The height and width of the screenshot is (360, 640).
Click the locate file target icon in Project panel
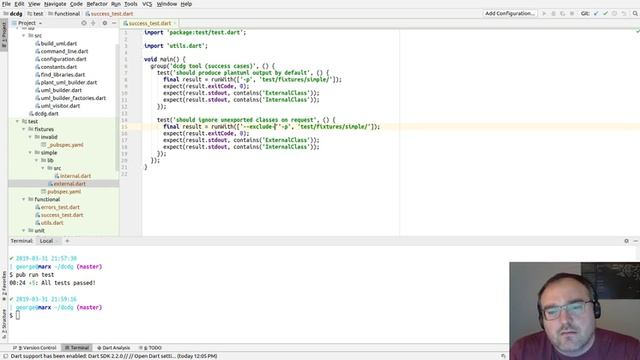(x=84, y=23)
